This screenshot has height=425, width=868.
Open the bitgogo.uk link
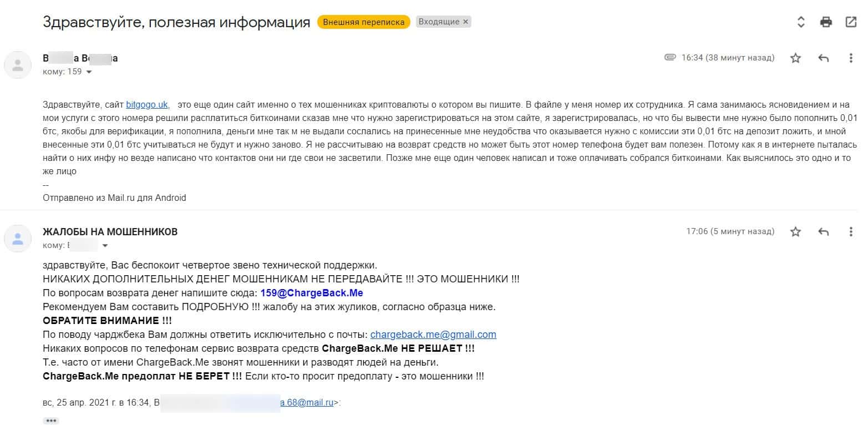[147, 104]
